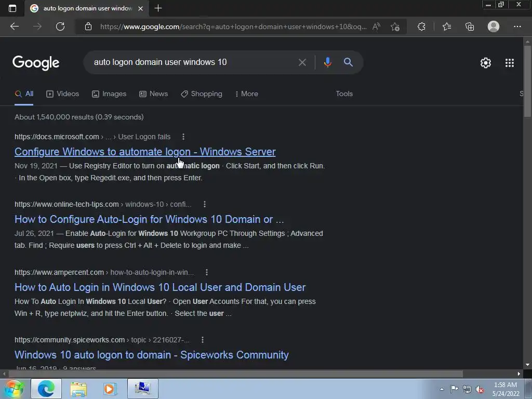This screenshot has height=399, width=532.
Task: Open options for docs.microsoft.com result
Action: point(183,137)
